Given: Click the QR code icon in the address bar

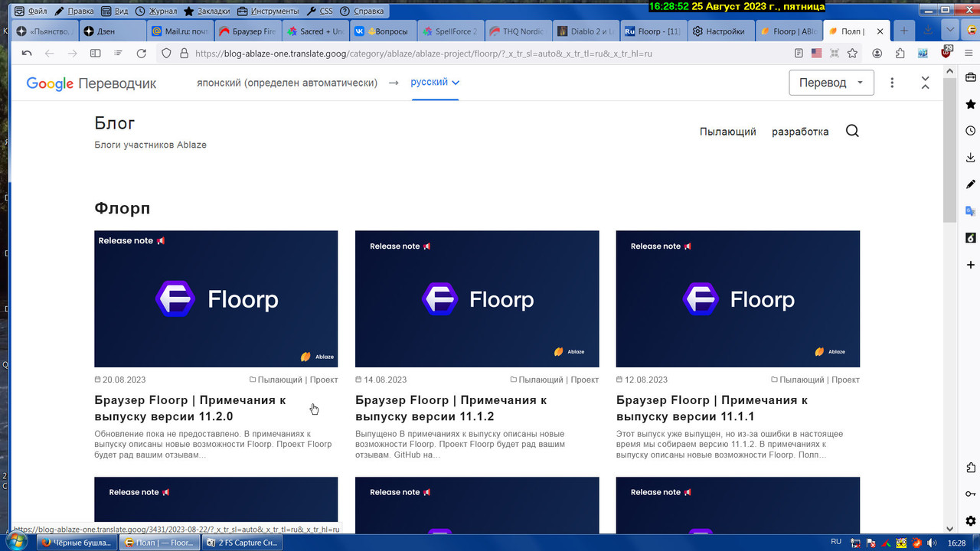Looking at the screenshot, I should 834,54.
